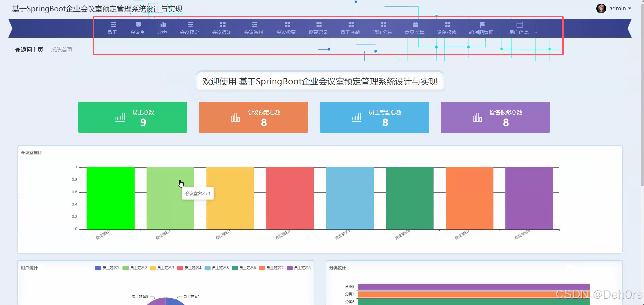Open the 会议资料 list icon

tap(254, 24)
